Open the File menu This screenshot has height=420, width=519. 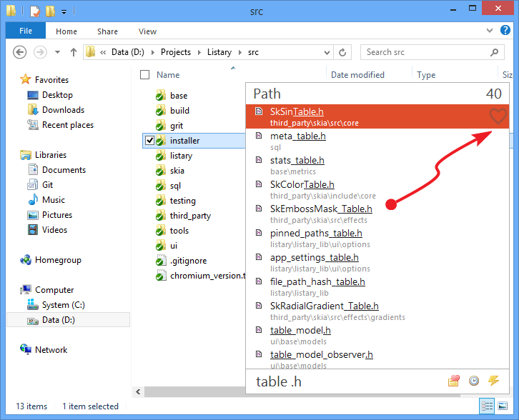25,31
